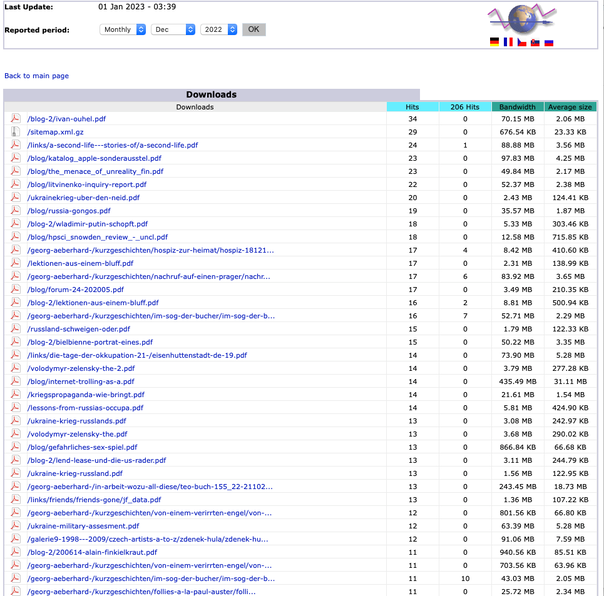Open zdenek-hula galerie9 PDF link
The height and width of the screenshot is (596, 604).
point(148,539)
